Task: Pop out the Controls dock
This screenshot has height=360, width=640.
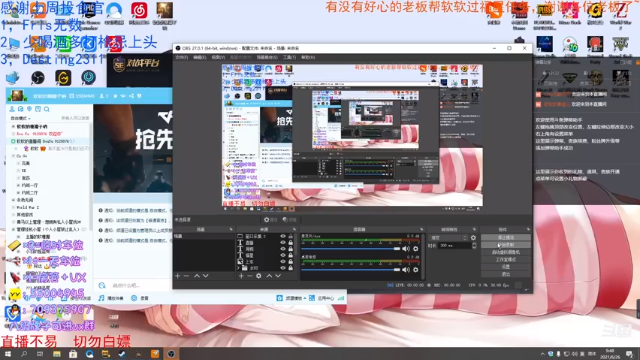Action: pos(528,229)
